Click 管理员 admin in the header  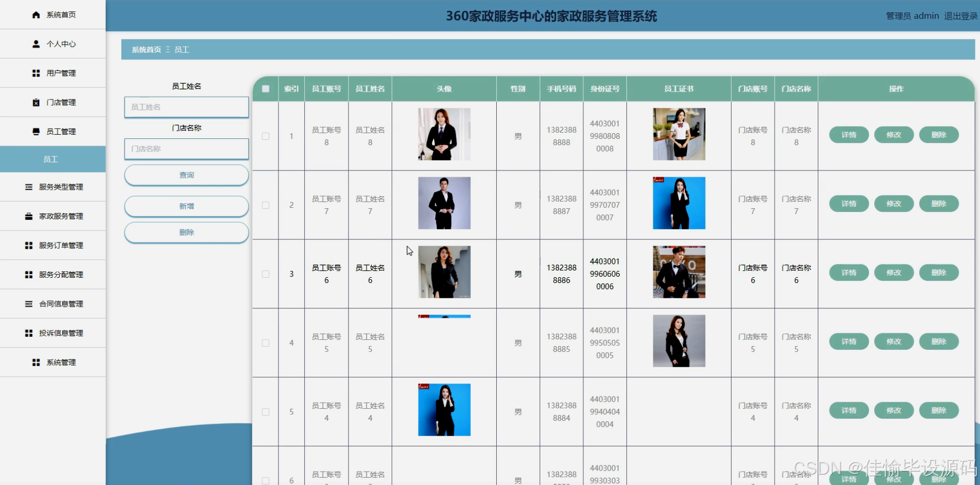coord(912,16)
